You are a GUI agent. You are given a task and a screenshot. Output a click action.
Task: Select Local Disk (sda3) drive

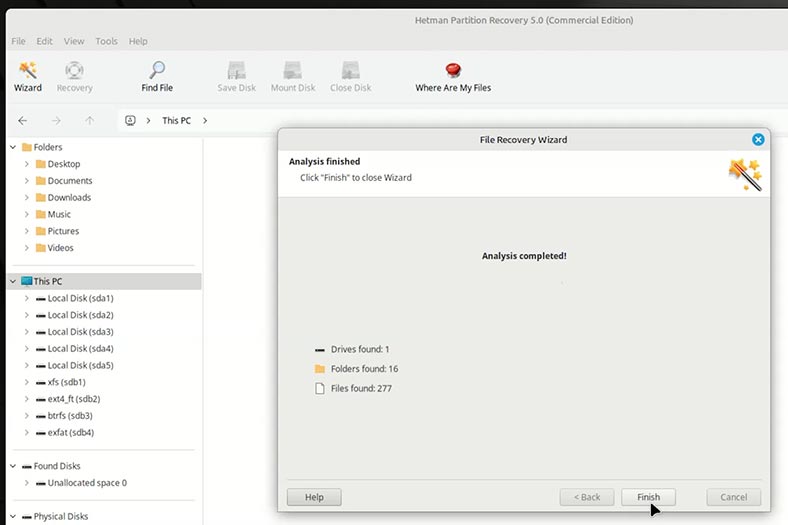(x=75, y=332)
